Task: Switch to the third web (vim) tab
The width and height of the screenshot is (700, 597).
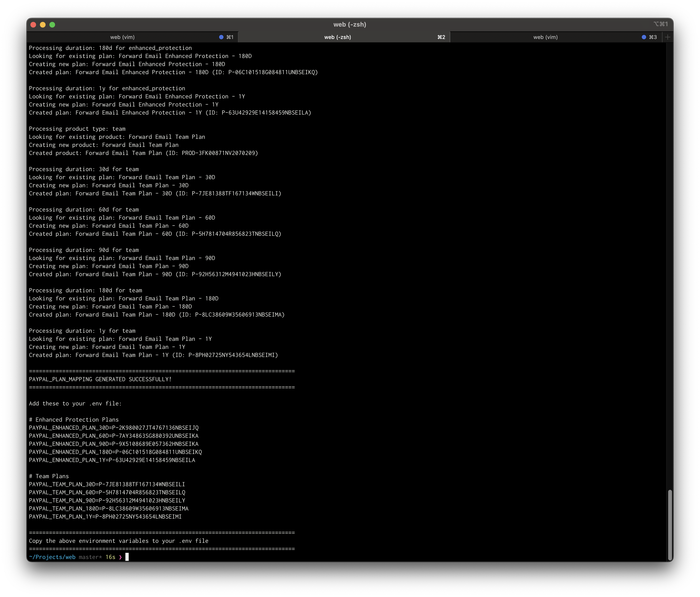Action: click(x=545, y=37)
